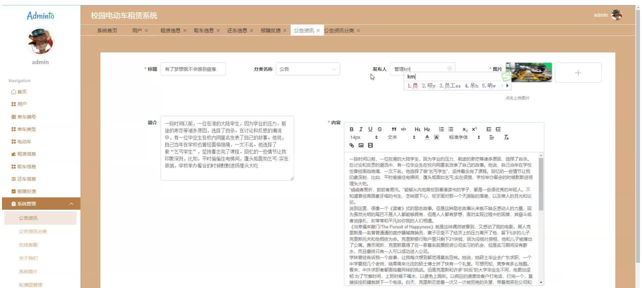Open the 标准字体 font family dropdown
The width and height of the screenshot is (644, 288).
coord(465,137)
